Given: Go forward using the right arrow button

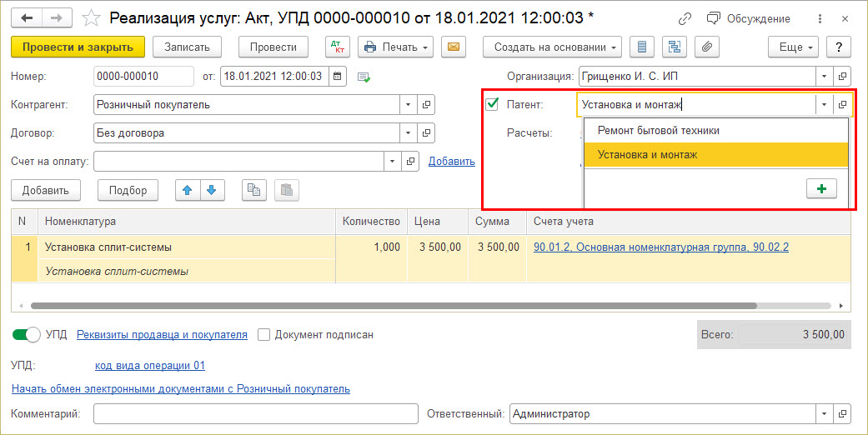Looking at the screenshot, I should [x=57, y=18].
